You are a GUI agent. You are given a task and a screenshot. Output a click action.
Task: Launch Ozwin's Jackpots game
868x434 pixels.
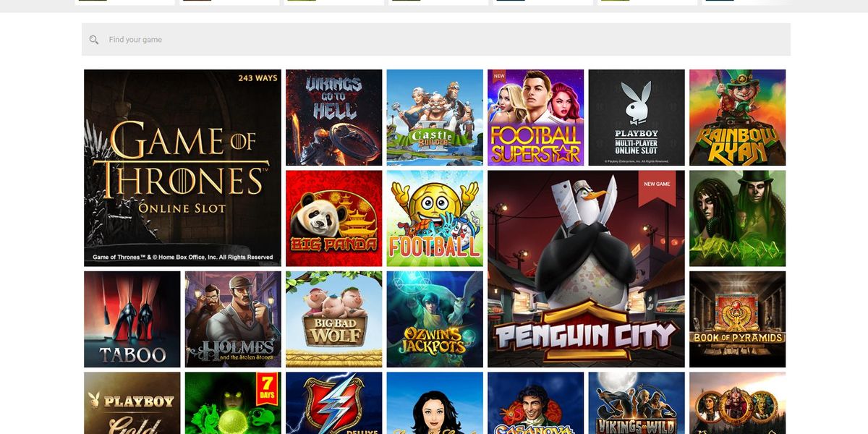click(435, 319)
